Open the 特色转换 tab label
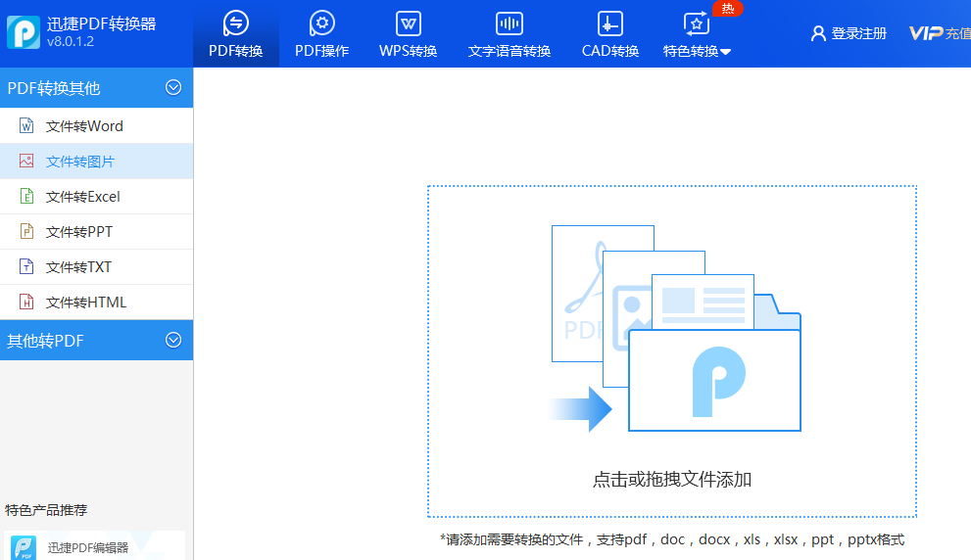 [691, 51]
